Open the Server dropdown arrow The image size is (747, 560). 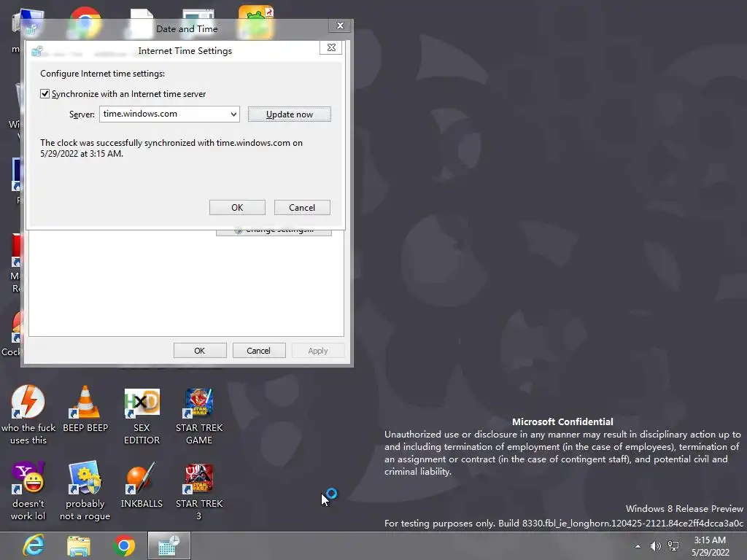pos(233,114)
